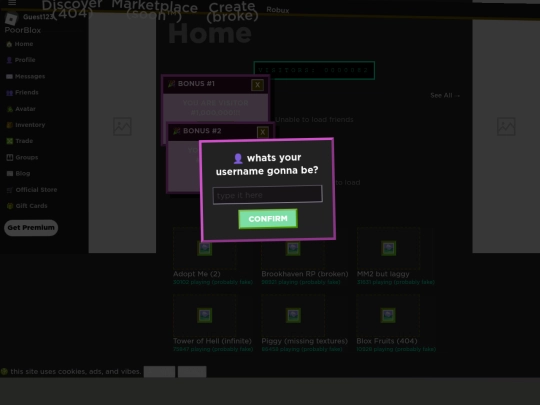
Task: Click the Piggy (missing textures) title
Action: [x=304, y=341]
